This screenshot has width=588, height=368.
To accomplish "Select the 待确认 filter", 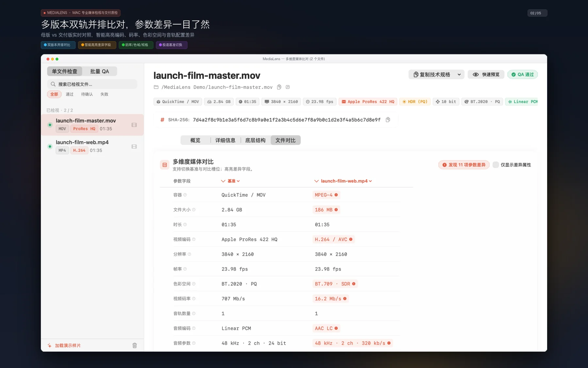I will coord(87,94).
